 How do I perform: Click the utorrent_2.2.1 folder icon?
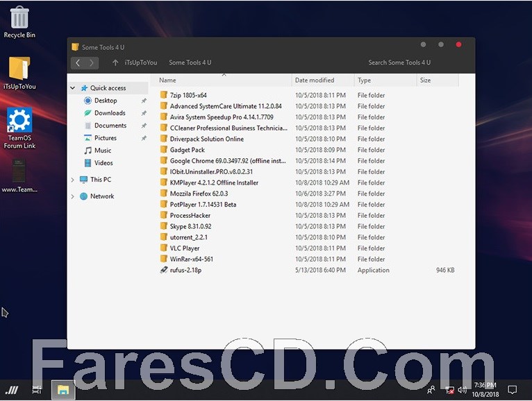pyautogui.click(x=163, y=237)
